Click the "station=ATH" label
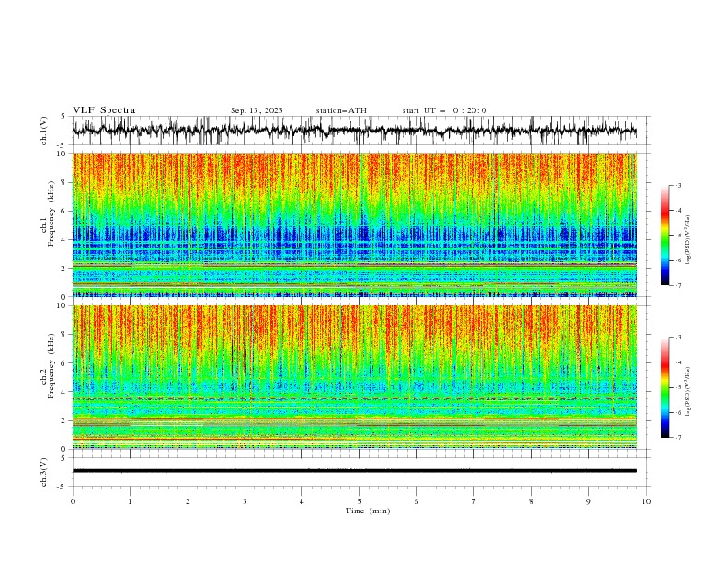Image resolution: width=728 pixels, height=563 pixels. pos(341,110)
